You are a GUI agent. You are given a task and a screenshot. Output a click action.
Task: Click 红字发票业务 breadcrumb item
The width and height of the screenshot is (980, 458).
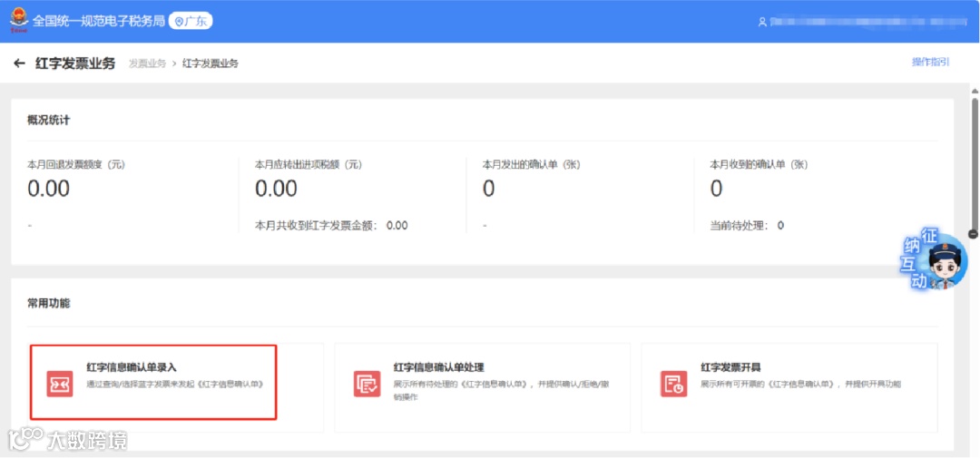(x=210, y=63)
